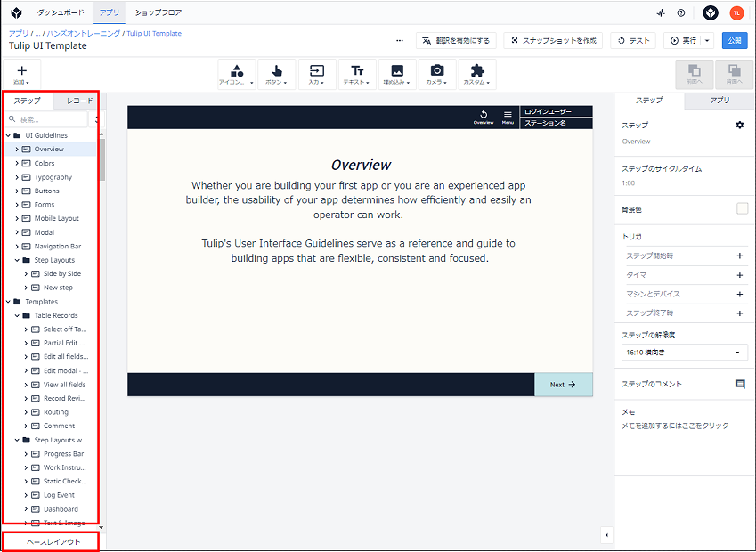756x552 pixels.
Task: Select the Navigation Bar step
Action: click(57, 247)
